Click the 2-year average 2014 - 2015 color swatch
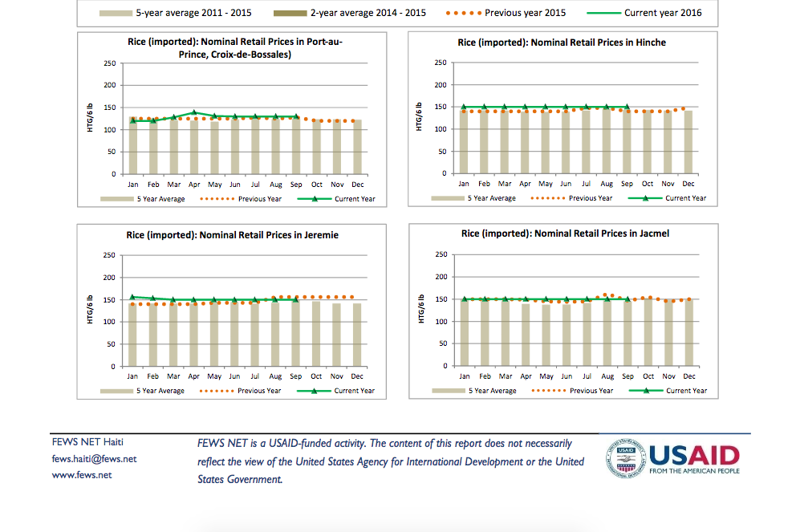Viewport: 796px width, 532px height. point(289,14)
